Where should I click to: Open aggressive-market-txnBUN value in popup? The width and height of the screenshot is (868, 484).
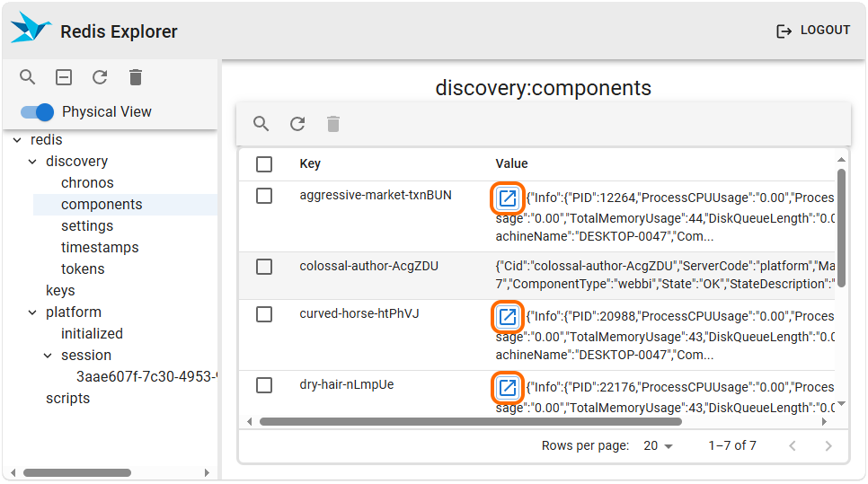[x=508, y=198]
